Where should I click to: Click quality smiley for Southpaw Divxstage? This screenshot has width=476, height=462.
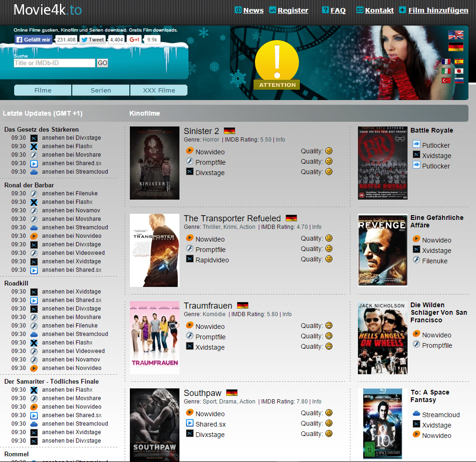(x=329, y=434)
